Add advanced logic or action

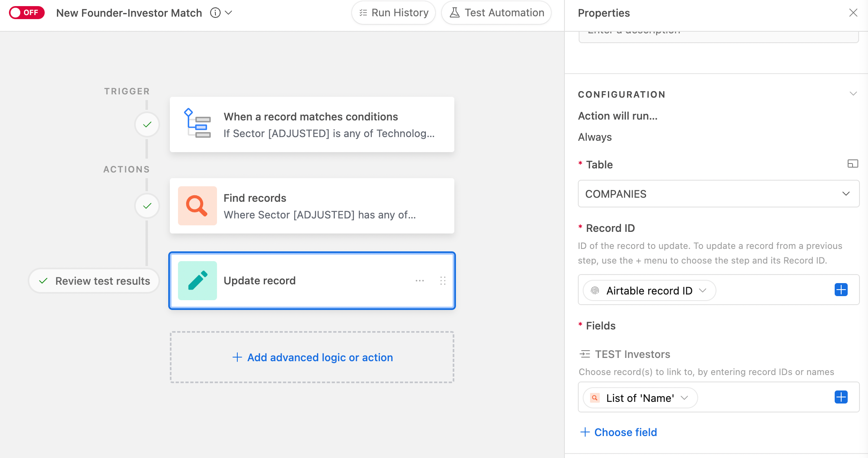point(312,357)
